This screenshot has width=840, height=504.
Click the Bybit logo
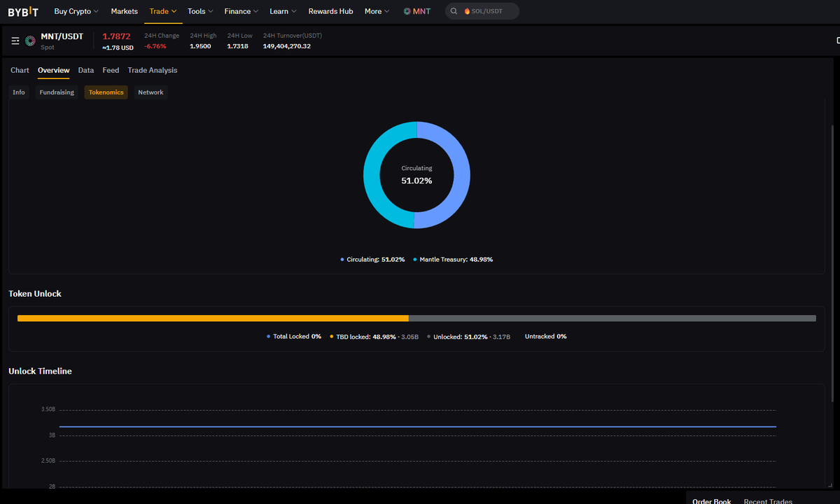point(23,11)
